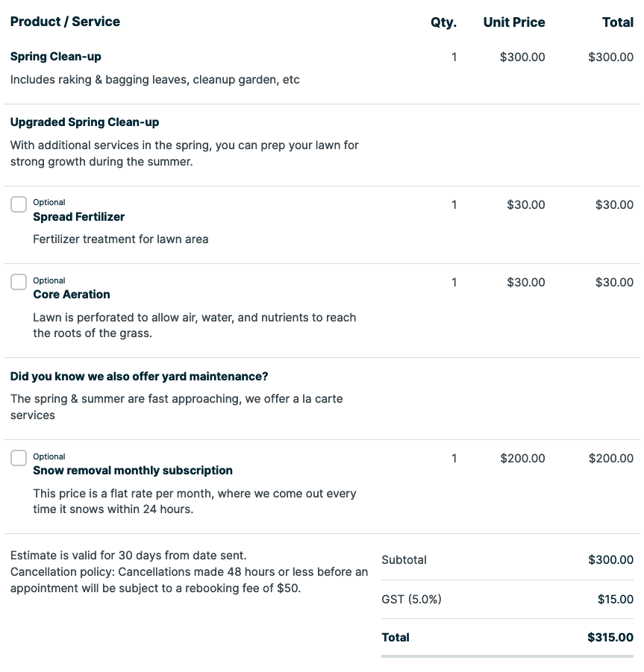
Task: Click the Spring Clean-up line item title
Action: click(x=56, y=57)
